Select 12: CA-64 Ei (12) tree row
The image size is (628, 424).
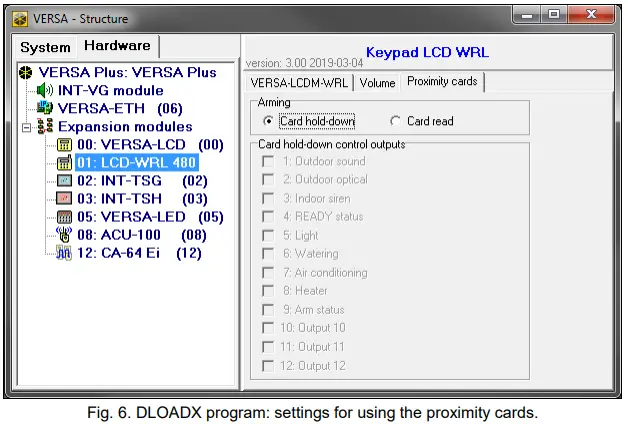(x=139, y=253)
